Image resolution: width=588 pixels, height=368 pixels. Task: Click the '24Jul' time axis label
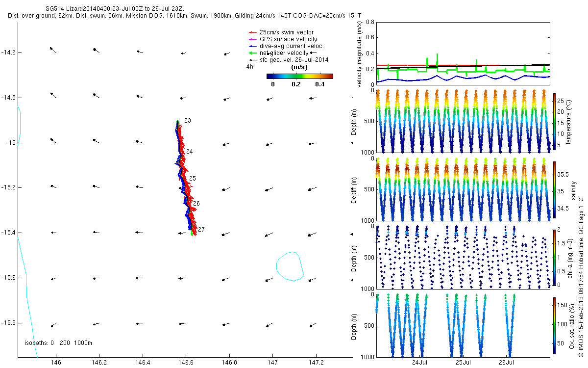[x=420, y=362]
